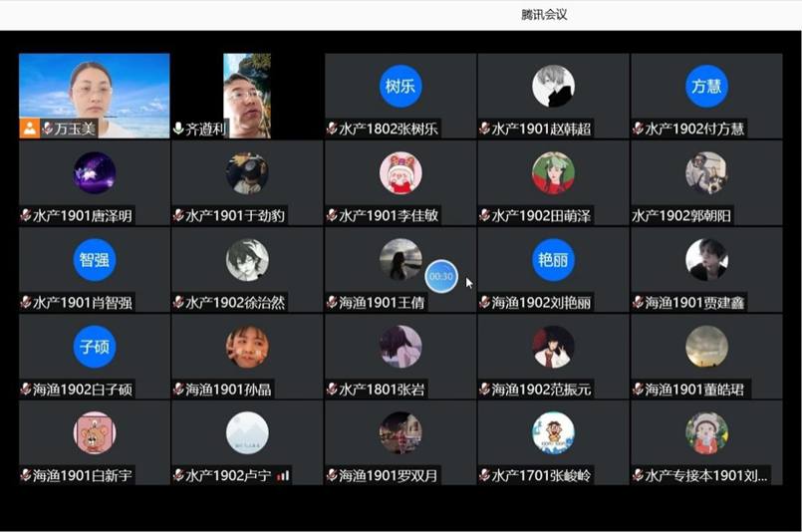Click the 腾讯会议 window title
The image size is (802, 532).
pyautogui.click(x=544, y=14)
